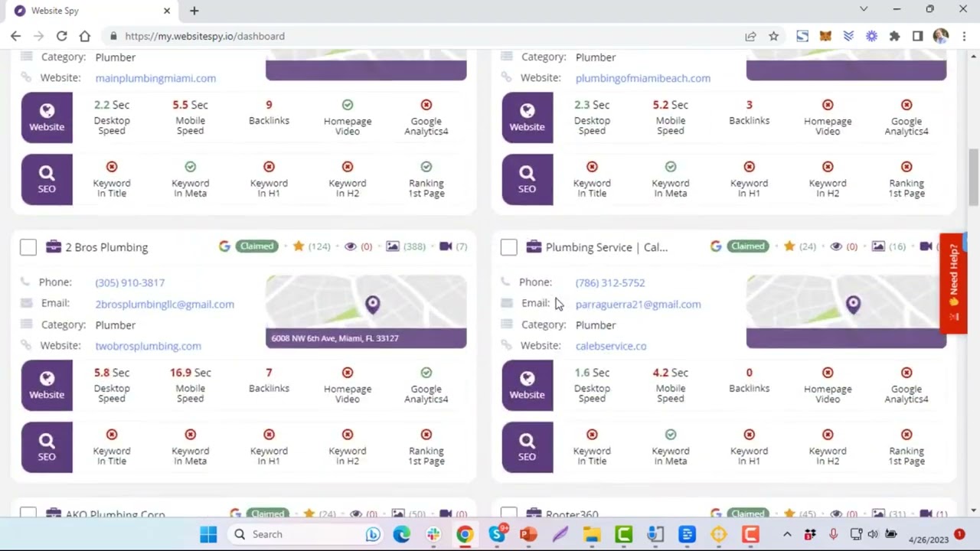Open PowerPoint from the taskbar

(528, 534)
